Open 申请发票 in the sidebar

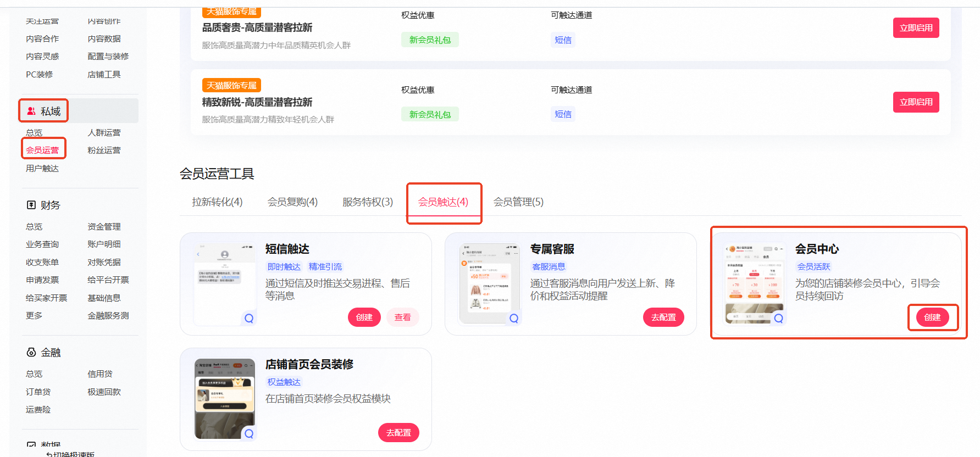tap(42, 280)
